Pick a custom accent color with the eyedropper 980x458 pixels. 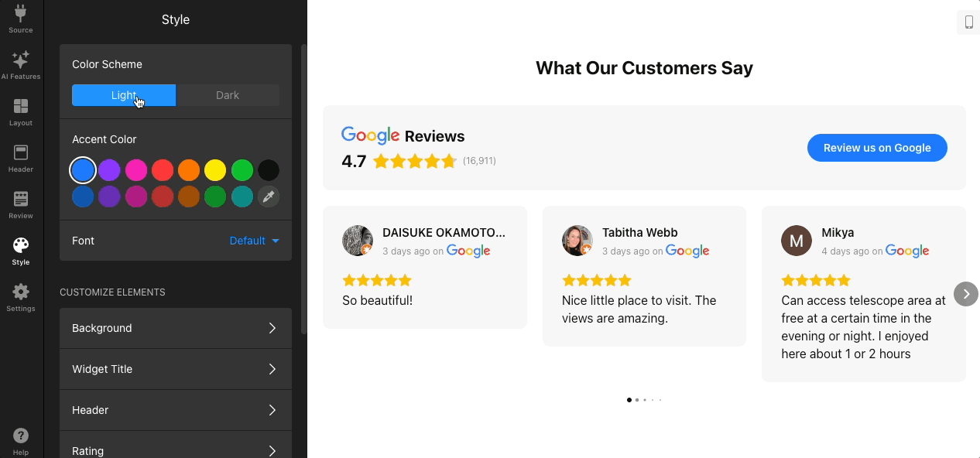click(269, 197)
